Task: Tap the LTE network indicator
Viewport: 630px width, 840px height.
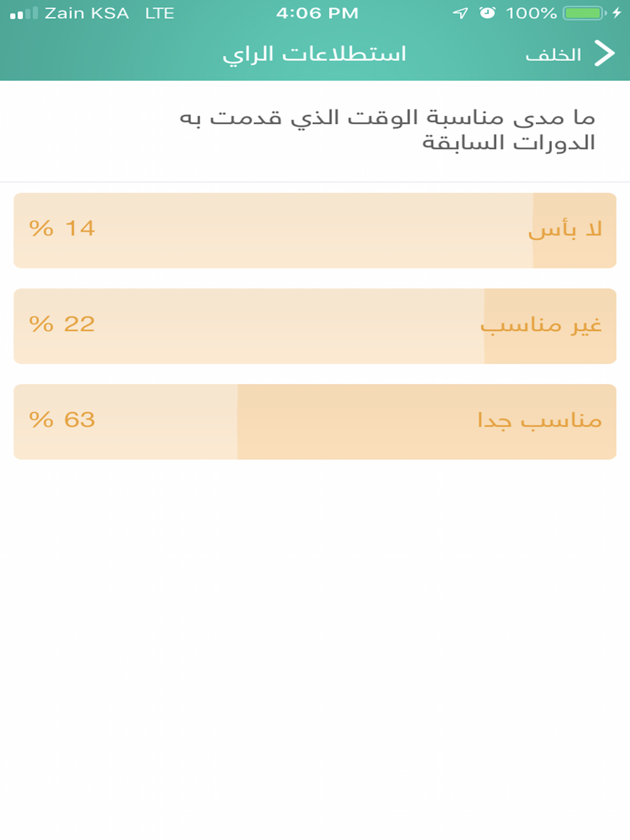Action: coord(159,13)
